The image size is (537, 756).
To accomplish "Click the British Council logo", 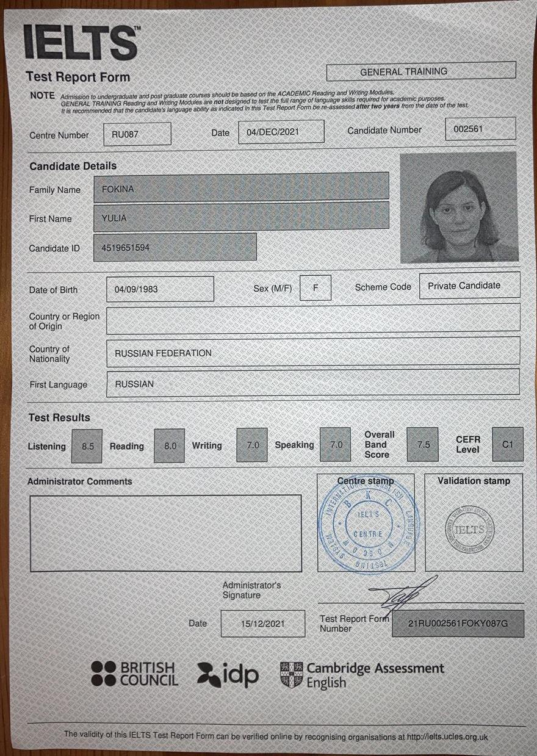I will point(135,674).
